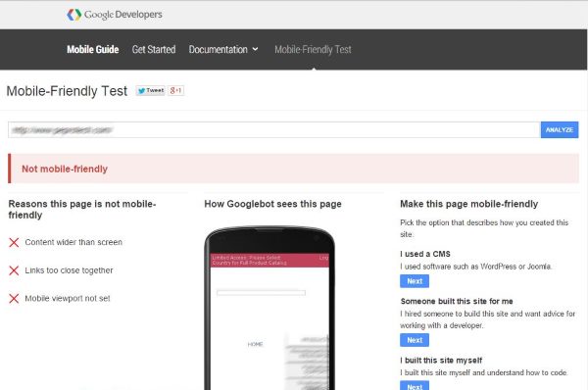The image size is (588, 390).
Task: Click the Google +1 button
Action: pyautogui.click(x=175, y=90)
